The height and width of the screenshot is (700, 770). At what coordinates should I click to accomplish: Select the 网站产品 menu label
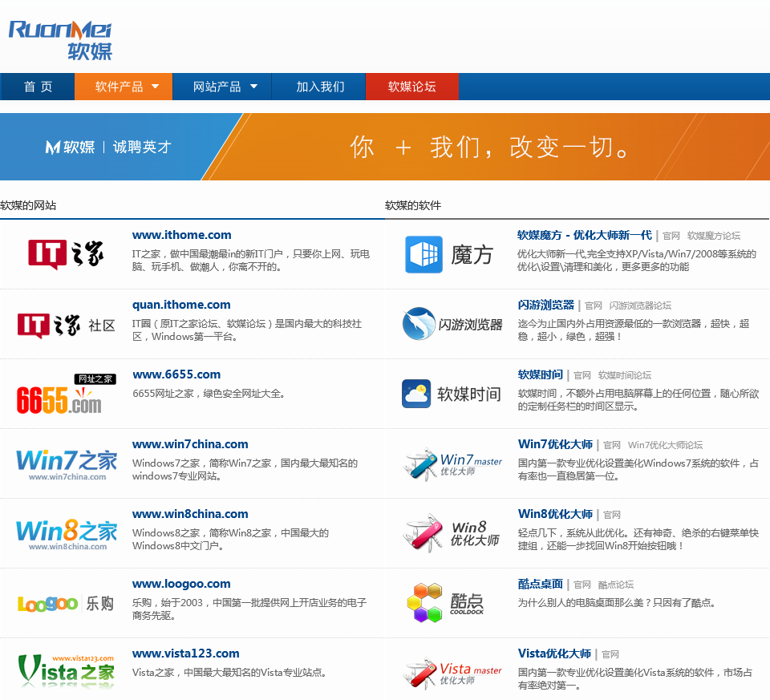(217, 87)
